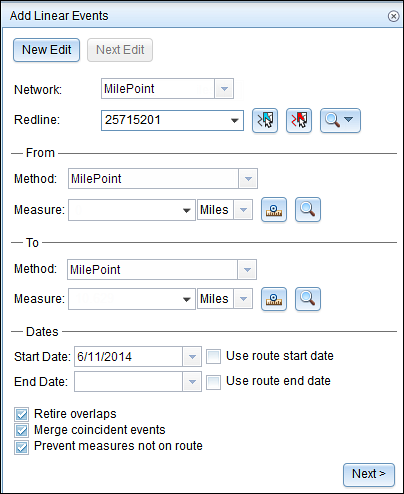404x494 pixels.
Task: Click the Next > button
Action: point(369,474)
